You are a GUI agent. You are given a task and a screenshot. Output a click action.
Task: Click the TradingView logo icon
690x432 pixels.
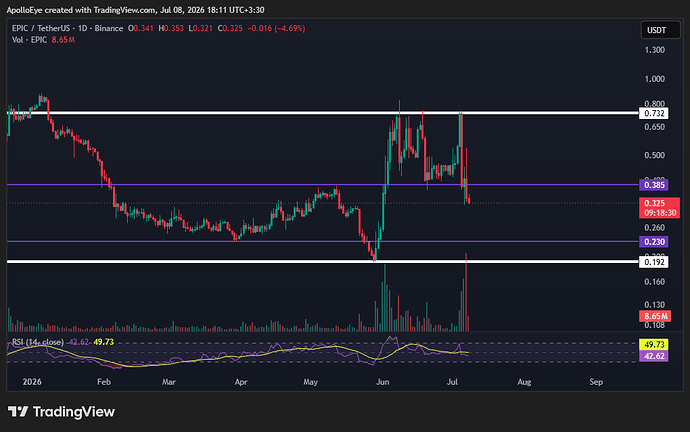18,412
